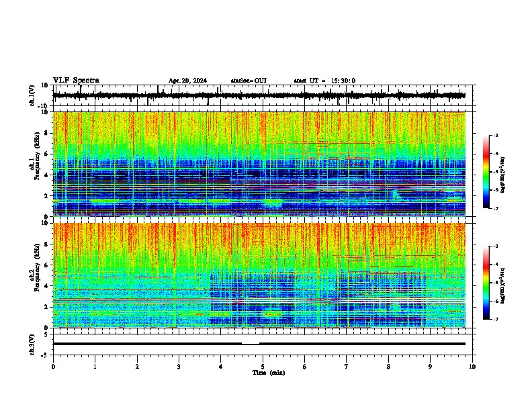532x411 pixels.
Task: Click the ch.2 color bar "log(PSD)" label
Action: 503,286
